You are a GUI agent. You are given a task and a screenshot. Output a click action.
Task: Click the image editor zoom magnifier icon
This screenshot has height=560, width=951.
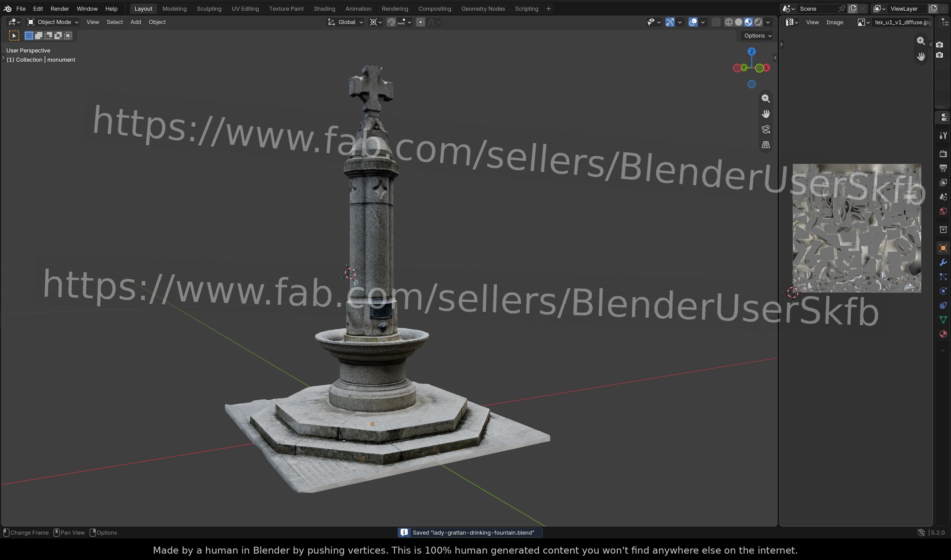[921, 41]
